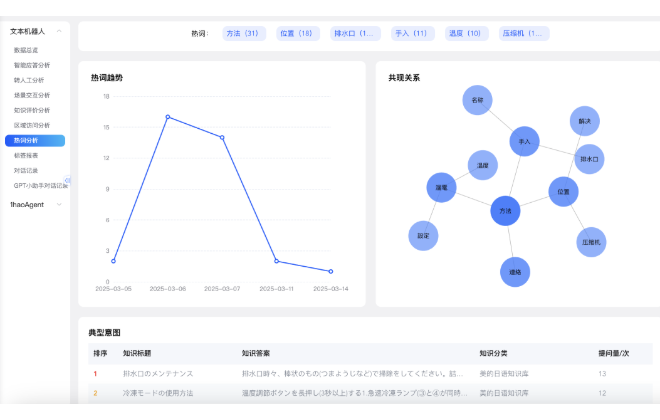Image resolution: width=660 pixels, height=420 pixels.
Task: Open 转人工分析 in the sidebar
Action: pos(31,80)
